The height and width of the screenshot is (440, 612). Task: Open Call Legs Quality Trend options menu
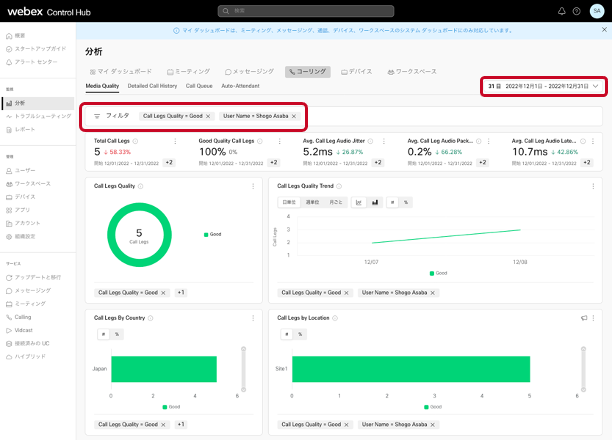pyautogui.click(x=593, y=186)
